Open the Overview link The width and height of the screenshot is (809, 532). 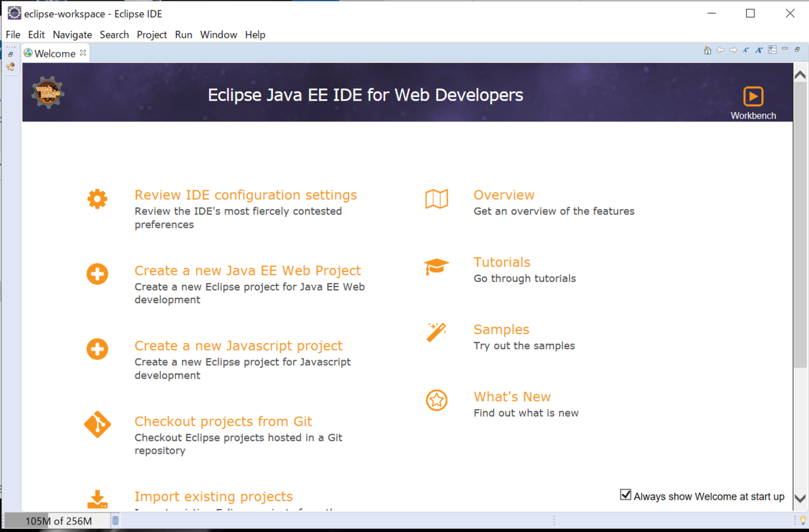tap(504, 195)
